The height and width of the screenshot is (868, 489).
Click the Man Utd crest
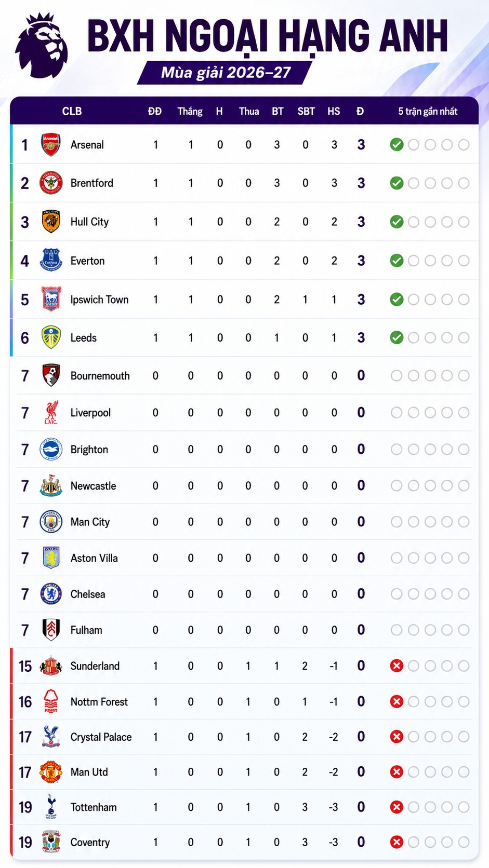tap(51, 772)
